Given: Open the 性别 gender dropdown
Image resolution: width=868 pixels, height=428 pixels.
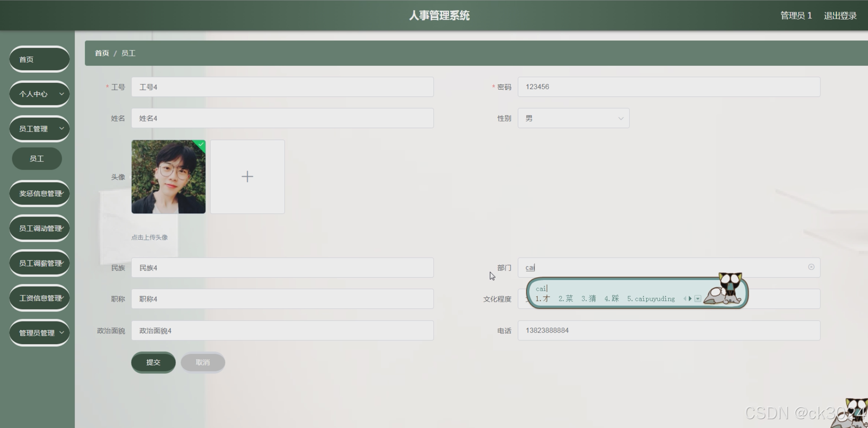Looking at the screenshot, I should pos(573,118).
